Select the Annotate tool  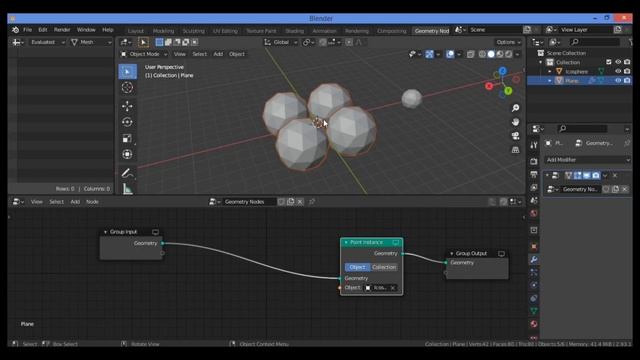[x=127, y=173]
